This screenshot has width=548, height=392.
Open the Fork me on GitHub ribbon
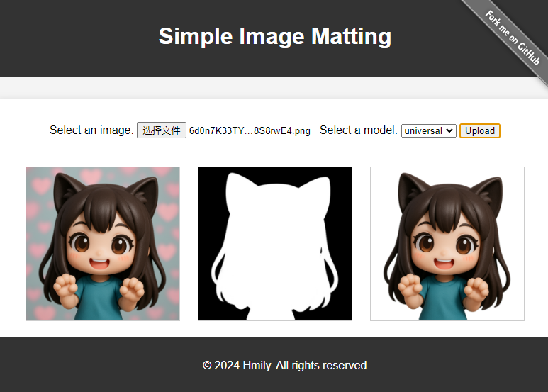tap(513, 38)
